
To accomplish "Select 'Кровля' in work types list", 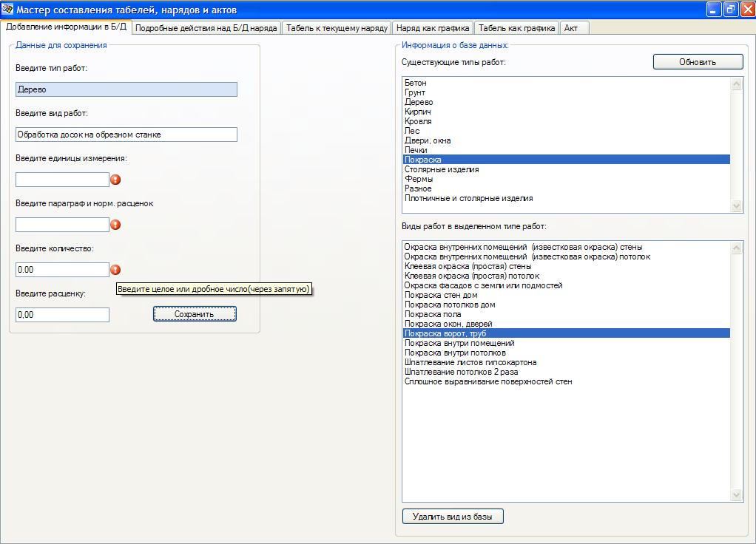I will point(567,121).
